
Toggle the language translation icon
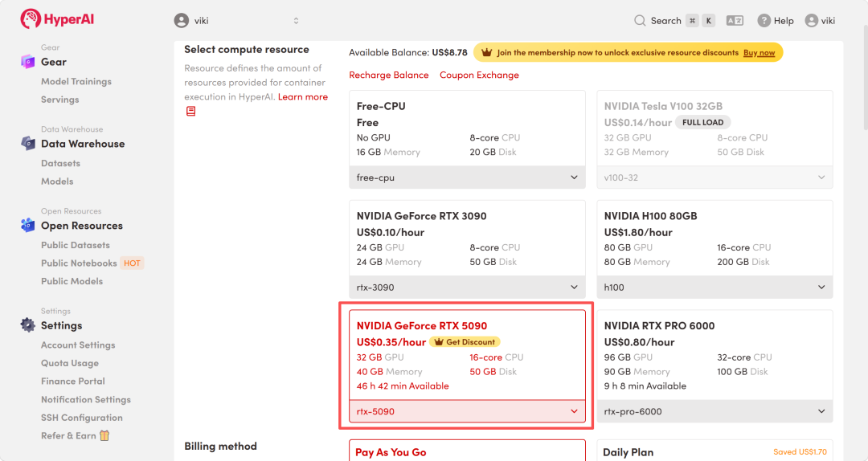[x=735, y=20]
